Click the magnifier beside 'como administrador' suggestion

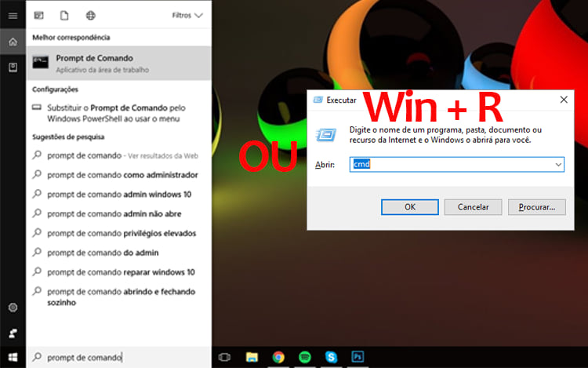pyautogui.click(x=37, y=174)
